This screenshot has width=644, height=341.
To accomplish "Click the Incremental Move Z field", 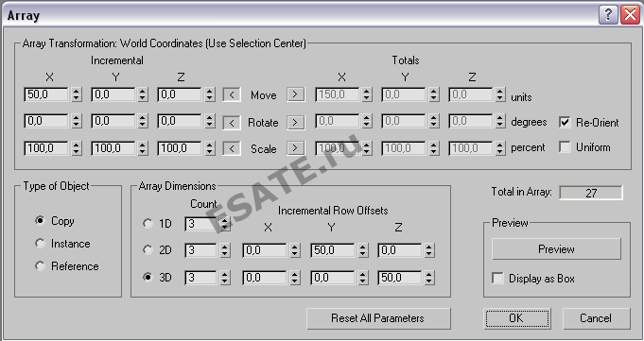I will 180,94.
